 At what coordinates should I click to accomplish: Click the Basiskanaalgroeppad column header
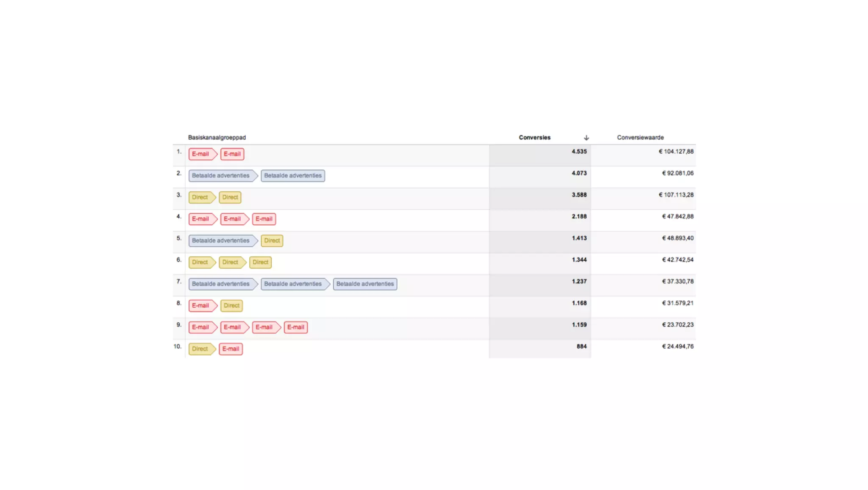(217, 138)
